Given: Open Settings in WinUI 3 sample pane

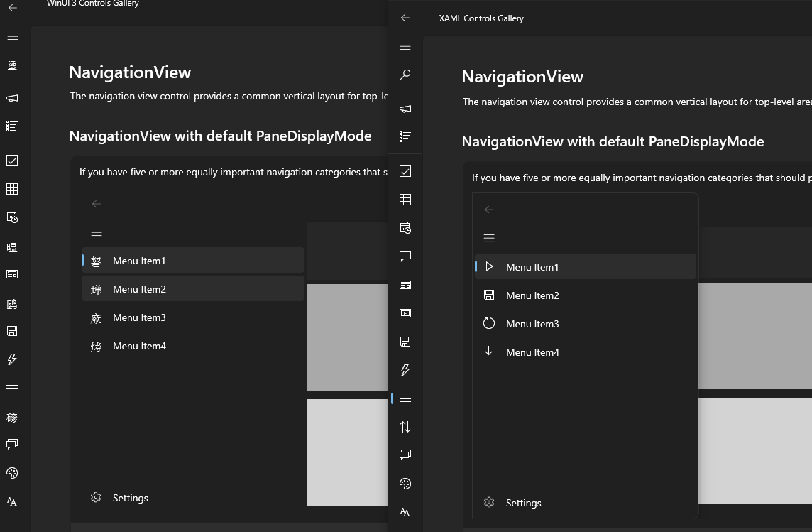Looking at the screenshot, I should point(192,498).
